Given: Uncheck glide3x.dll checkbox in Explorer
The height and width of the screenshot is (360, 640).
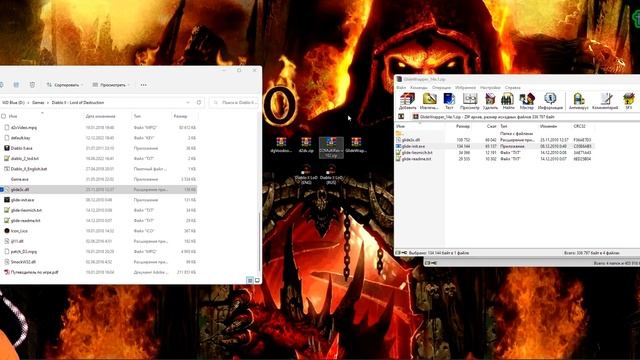Looking at the screenshot, I should click(2, 189).
